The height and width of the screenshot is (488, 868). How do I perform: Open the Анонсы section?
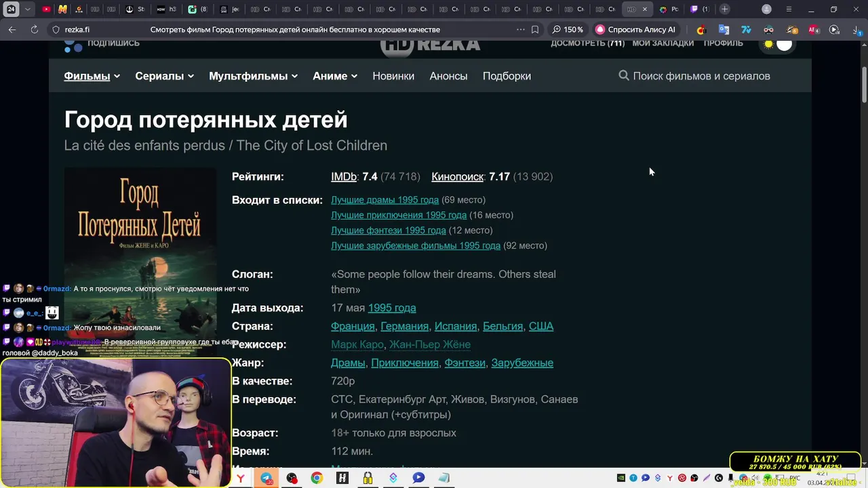tap(448, 76)
